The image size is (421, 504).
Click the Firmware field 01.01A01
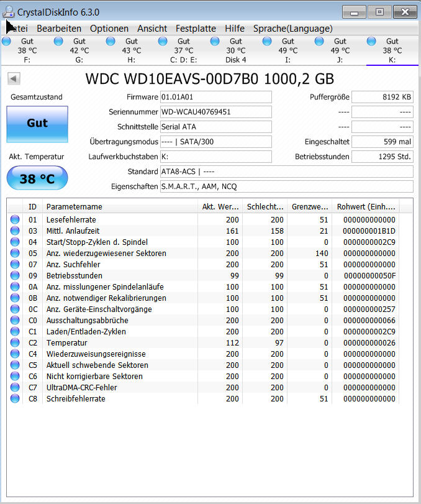[216, 97]
